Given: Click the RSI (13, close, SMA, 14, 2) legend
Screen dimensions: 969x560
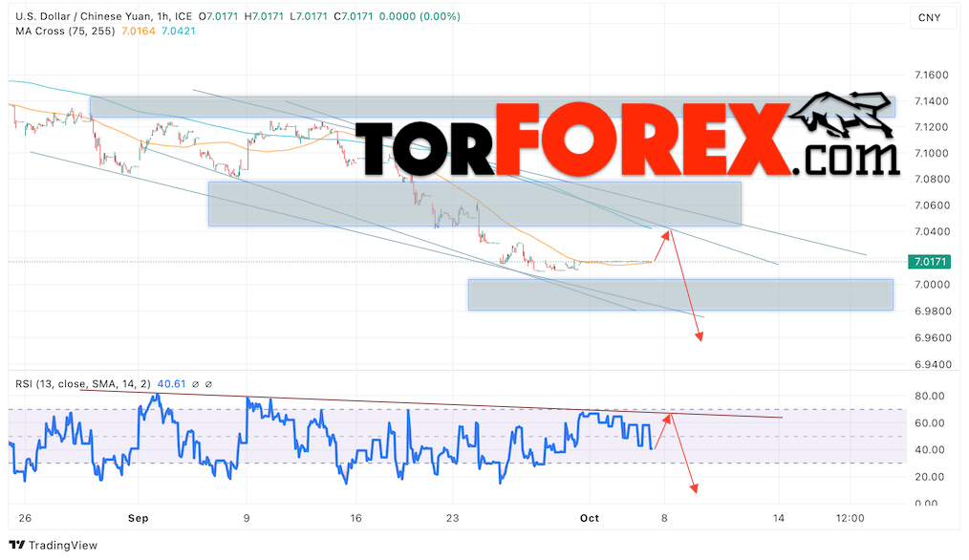Looking at the screenshot, I should pos(83,384).
